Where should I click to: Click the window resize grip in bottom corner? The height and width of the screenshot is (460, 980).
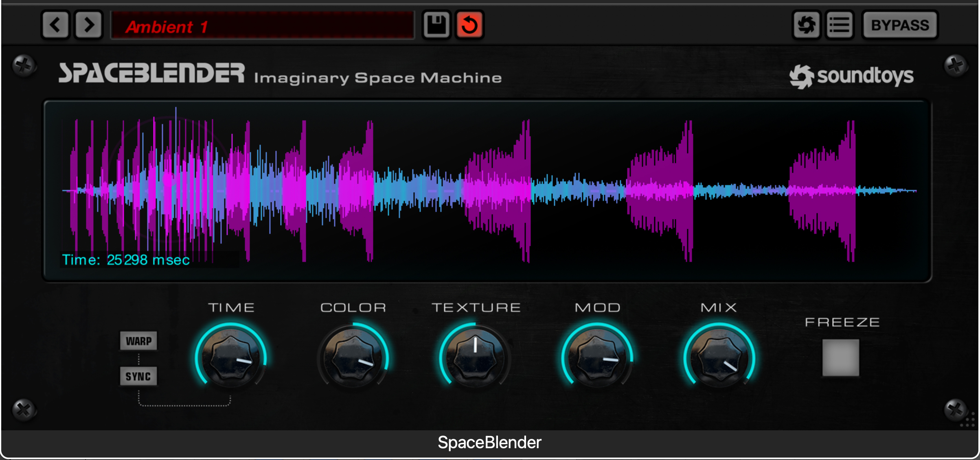(x=969, y=420)
